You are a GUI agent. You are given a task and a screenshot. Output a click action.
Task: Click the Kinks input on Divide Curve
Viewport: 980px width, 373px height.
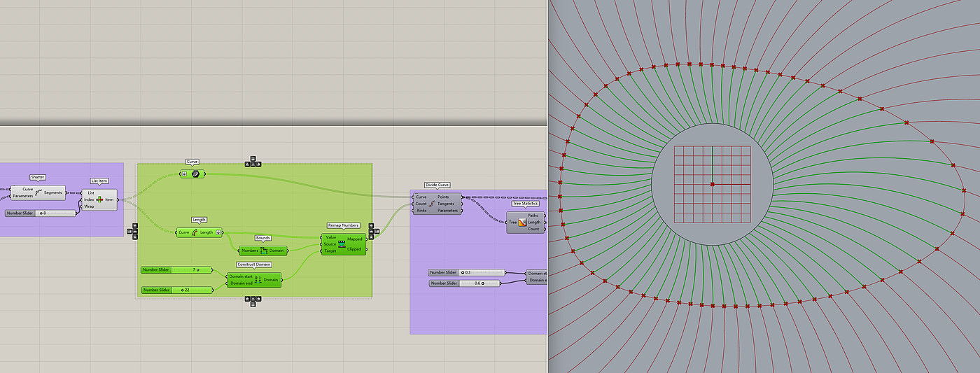(421, 210)
